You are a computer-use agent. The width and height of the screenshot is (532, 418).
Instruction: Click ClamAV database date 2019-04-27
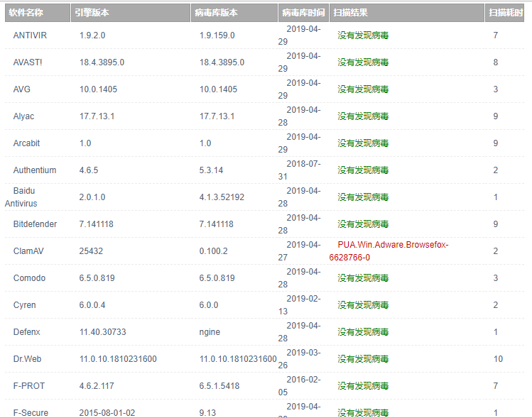click(299, 251)
